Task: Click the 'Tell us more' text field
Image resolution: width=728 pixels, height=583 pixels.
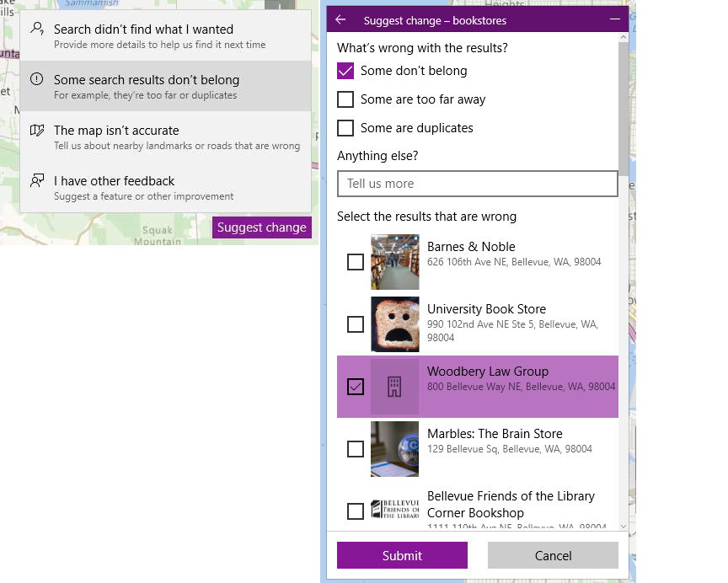Action: 478,184
